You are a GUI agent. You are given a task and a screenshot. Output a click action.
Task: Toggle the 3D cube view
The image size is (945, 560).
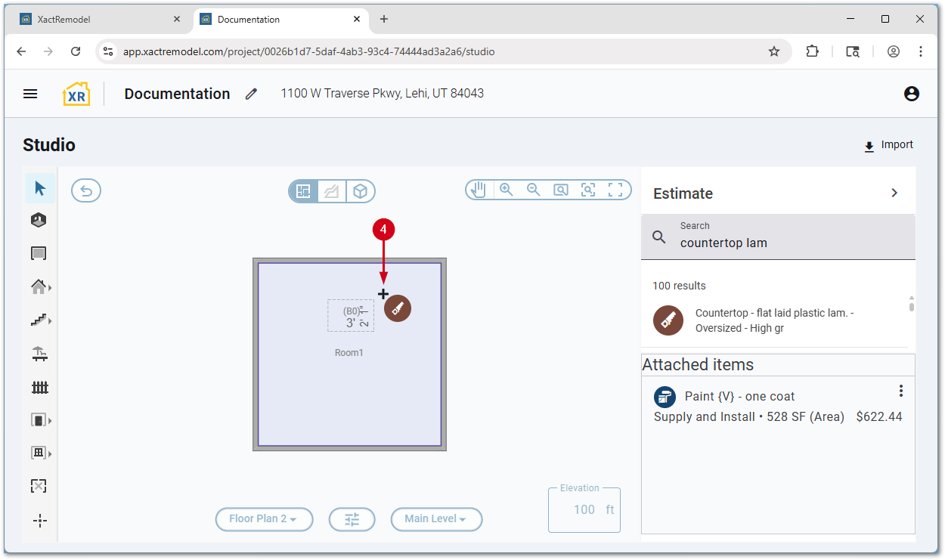tap(361, 191)
